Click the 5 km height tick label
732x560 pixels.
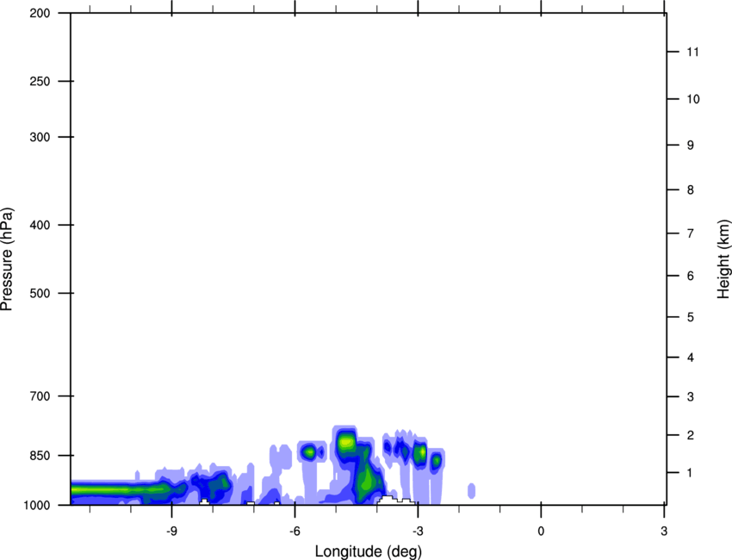691,318
